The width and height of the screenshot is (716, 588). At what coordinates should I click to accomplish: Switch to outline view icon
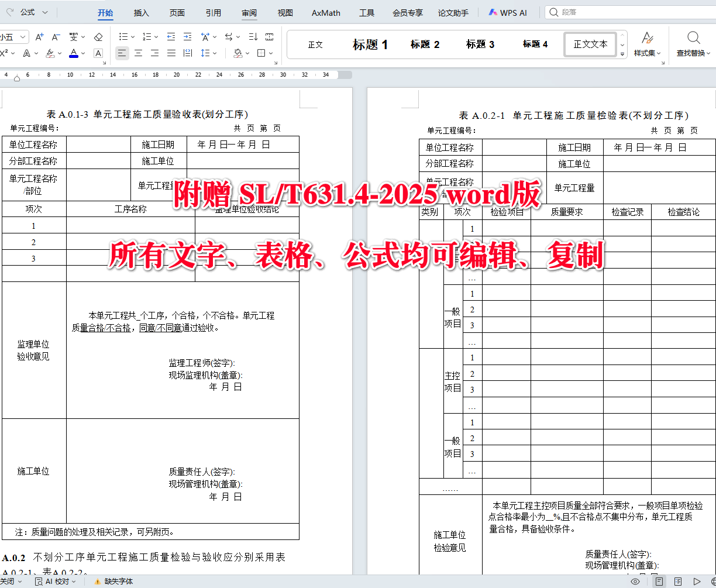point(678,582)
